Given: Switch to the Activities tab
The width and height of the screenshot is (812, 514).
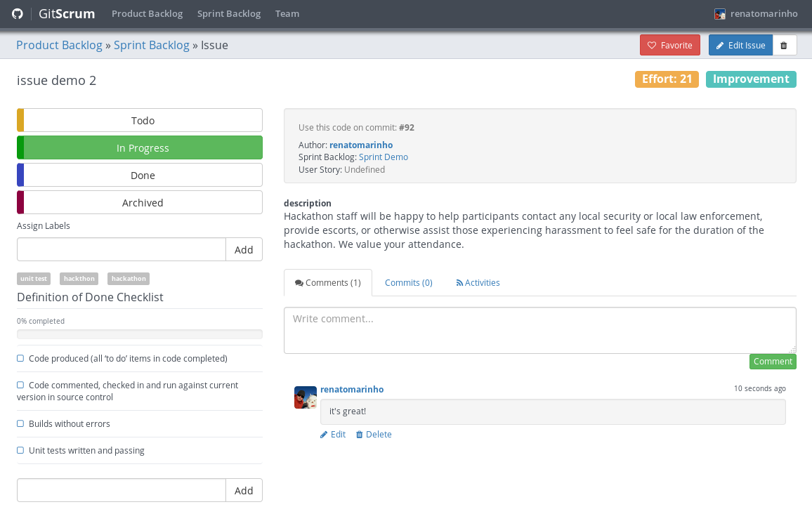Looking at the screenshot, I should pos(478,283).
